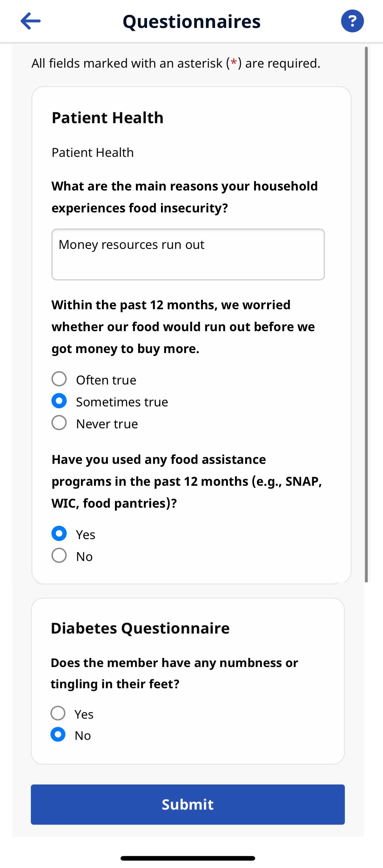
Task: Choose the "Sometimes true" radio option
Action: click(59, 401)
